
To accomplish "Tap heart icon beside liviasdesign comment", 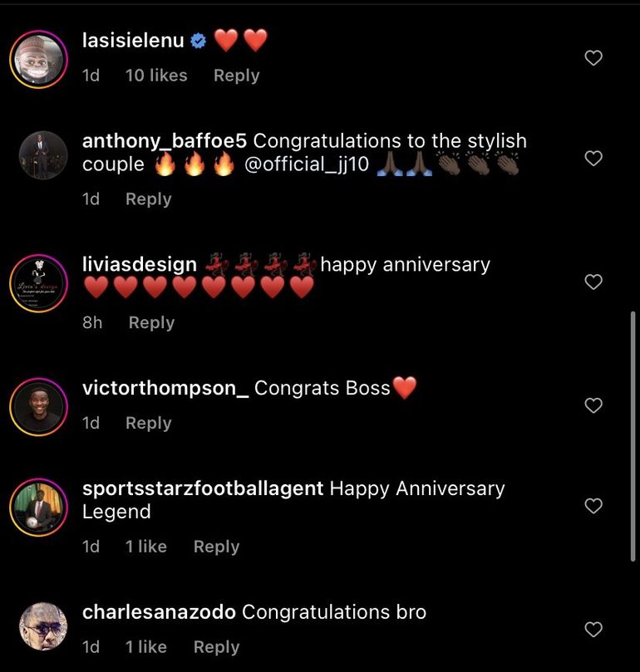I will (x=593, y=282).
